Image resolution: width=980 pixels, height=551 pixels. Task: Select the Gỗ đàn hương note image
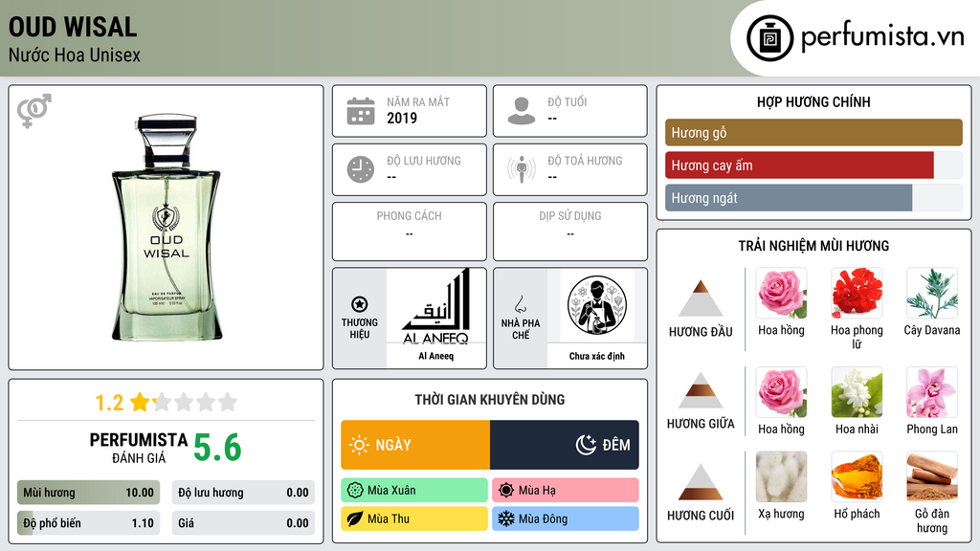point(932,477)
